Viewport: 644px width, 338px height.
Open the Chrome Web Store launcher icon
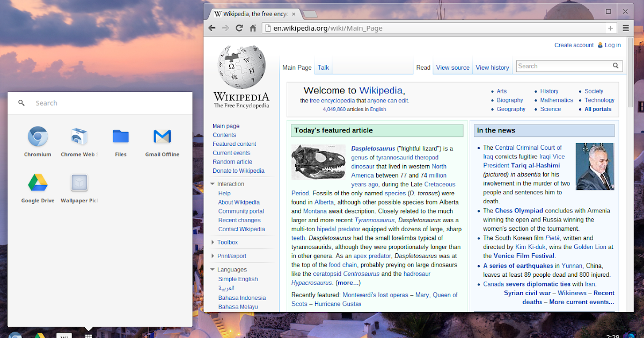(x=79, y=137)
